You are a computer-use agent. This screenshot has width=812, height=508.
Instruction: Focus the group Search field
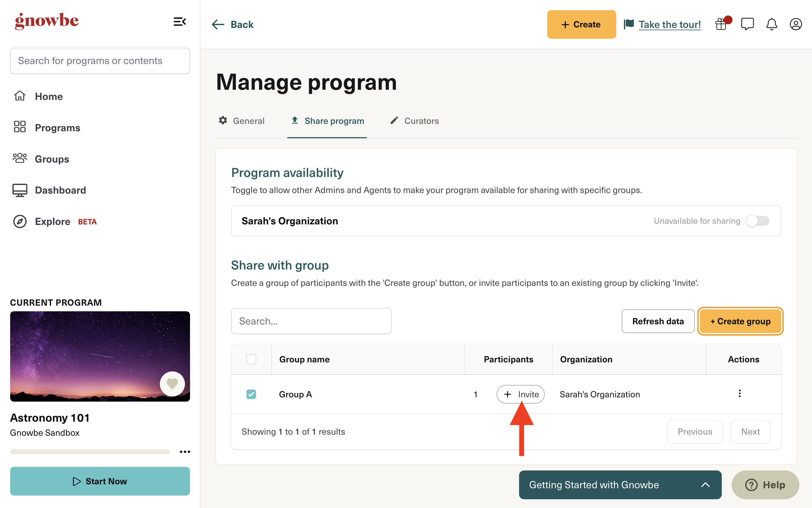pos(311,321)
